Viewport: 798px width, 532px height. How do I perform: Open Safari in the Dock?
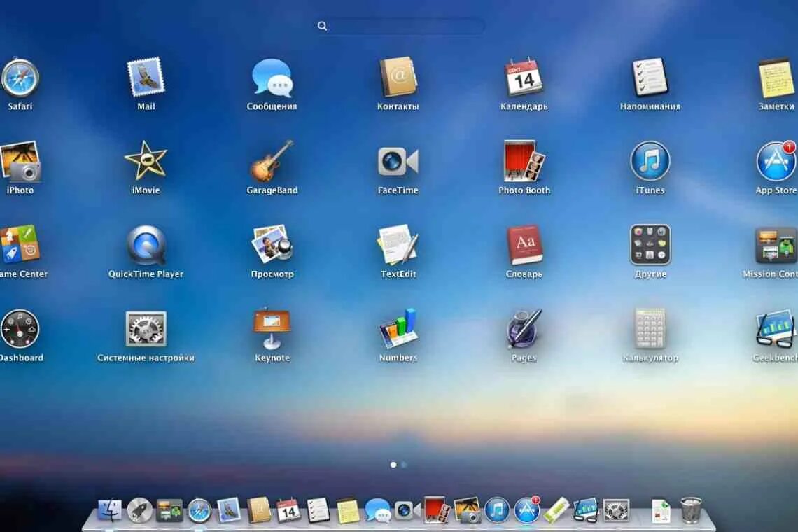coord(199,510)
